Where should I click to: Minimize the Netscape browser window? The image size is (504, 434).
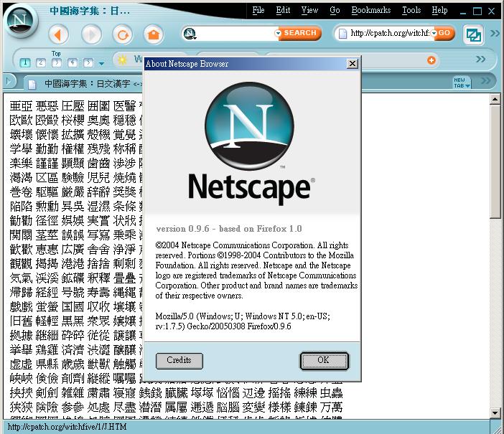463,11
